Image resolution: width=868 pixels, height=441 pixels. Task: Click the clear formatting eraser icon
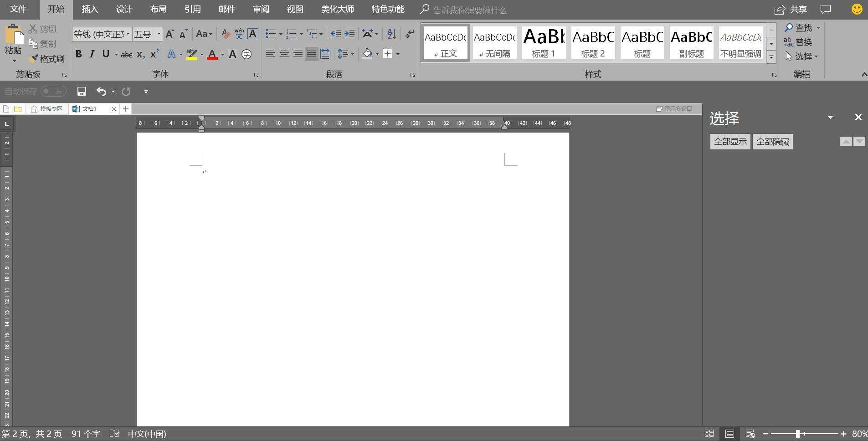point(226,34)
